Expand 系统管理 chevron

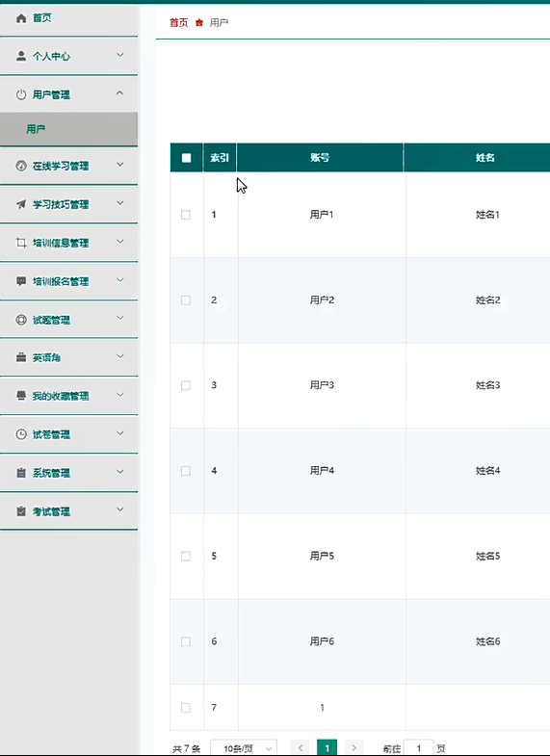pyautogui.click(x=120, y=472)
